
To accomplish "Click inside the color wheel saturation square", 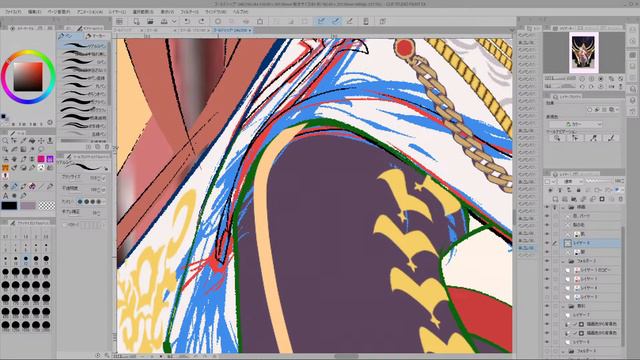I will click(x=28, y=77).
